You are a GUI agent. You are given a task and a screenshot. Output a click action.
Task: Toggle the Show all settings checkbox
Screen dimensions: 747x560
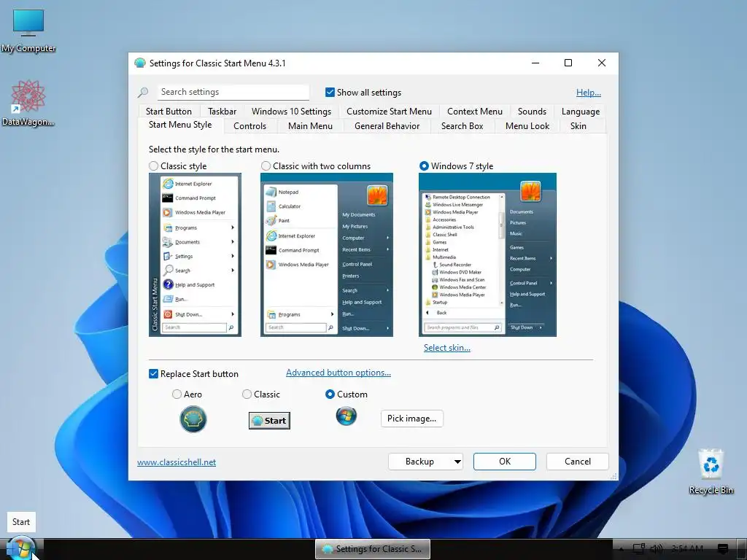330,92
